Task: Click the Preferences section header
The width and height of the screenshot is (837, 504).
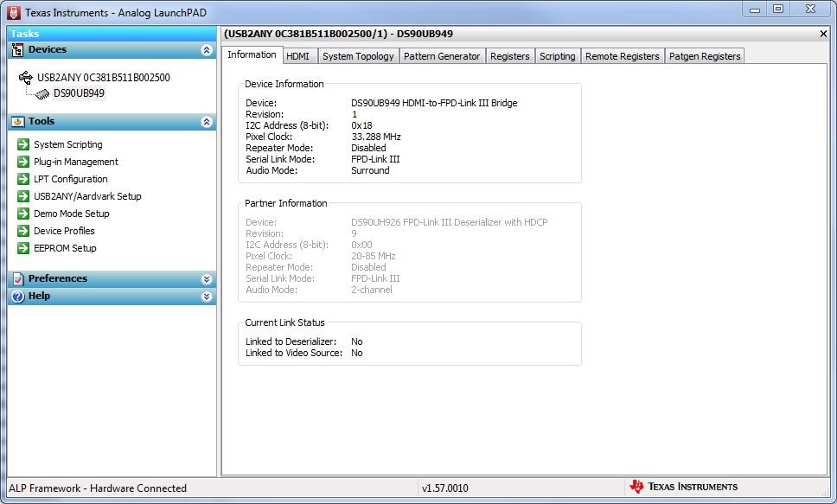Action: coord(112,278)
